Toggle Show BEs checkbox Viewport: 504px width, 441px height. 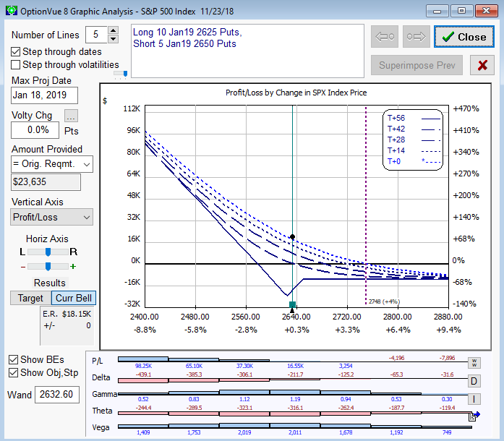[x=14, y=359]
